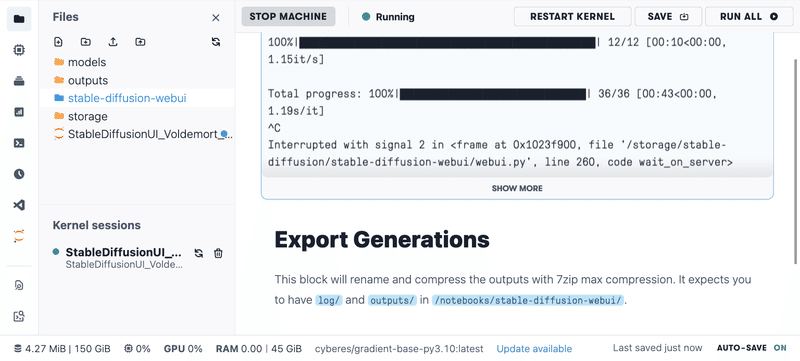Open the metrics chart icon in sidebar

click(x=19, y=112)
